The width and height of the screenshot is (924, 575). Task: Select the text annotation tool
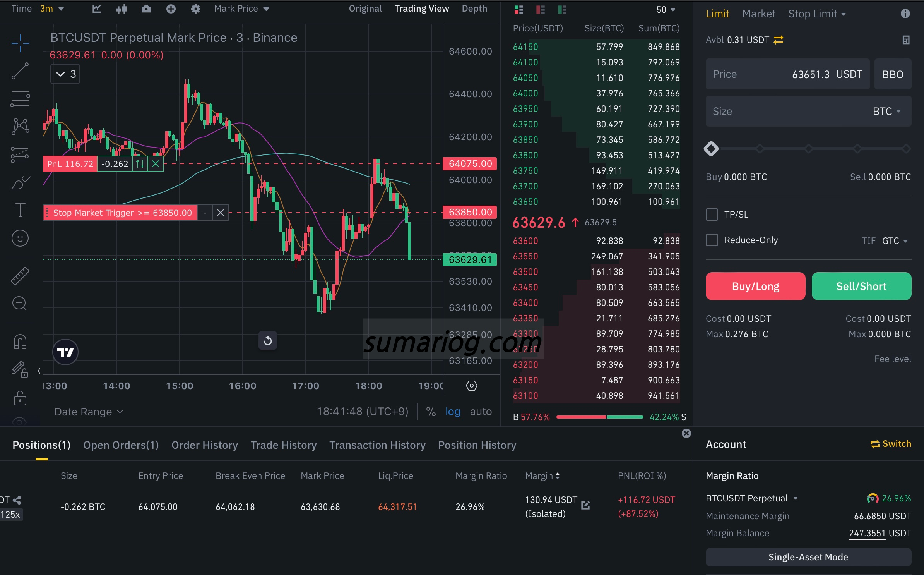click(20, 210)
